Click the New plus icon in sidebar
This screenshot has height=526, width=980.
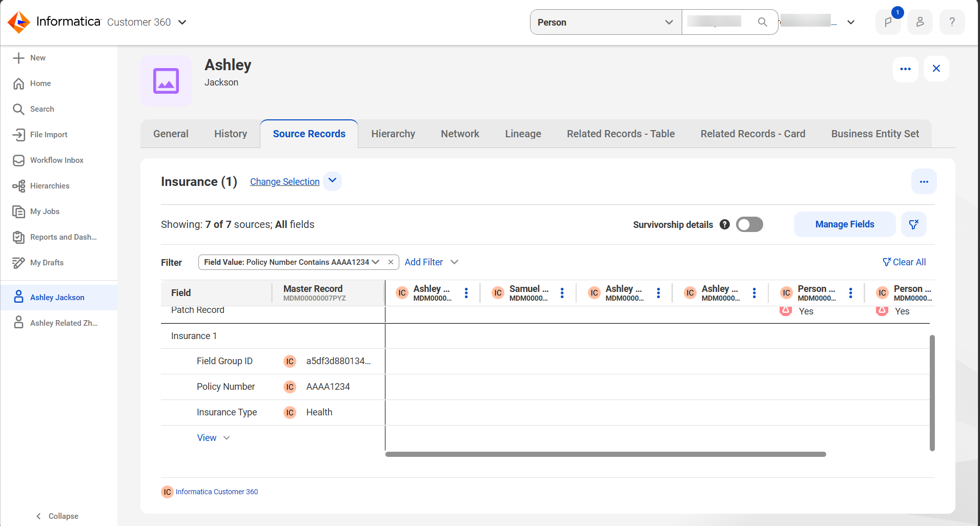(x=18, y=58)
